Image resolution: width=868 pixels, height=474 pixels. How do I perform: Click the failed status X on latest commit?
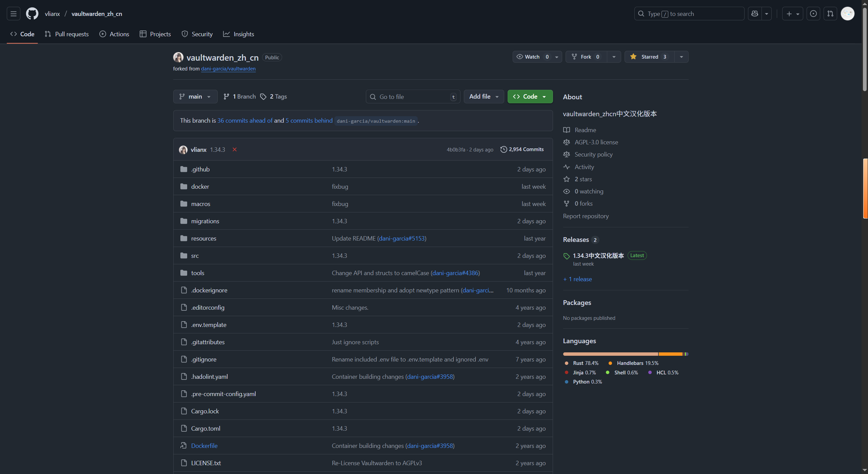(x=234, y=149)
